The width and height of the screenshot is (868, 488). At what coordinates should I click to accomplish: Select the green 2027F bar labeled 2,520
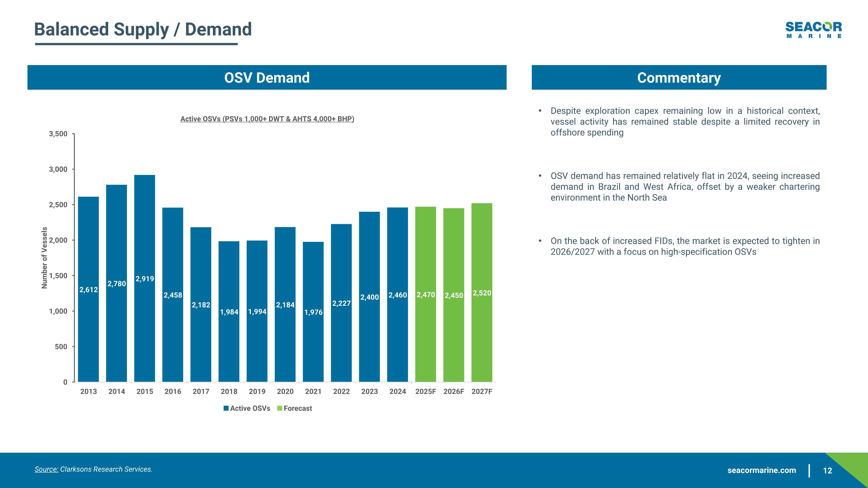point(482,293)
